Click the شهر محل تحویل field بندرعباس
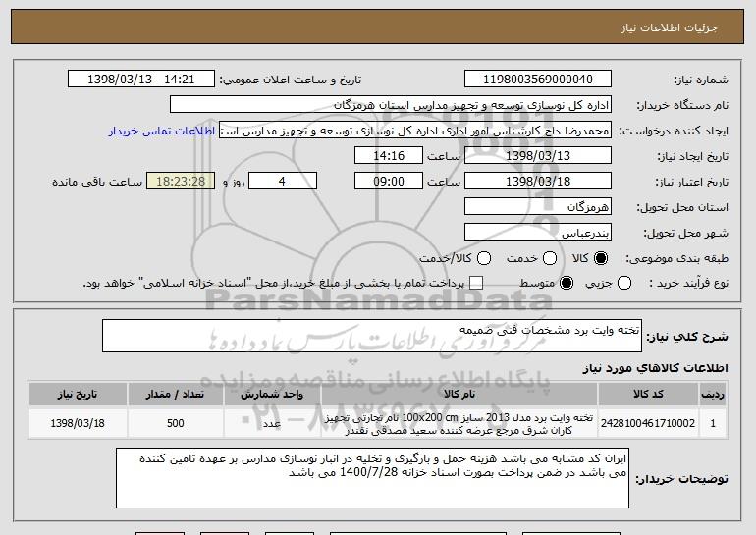This screenshot has height=535, width=756. click(x=538, y=233)
